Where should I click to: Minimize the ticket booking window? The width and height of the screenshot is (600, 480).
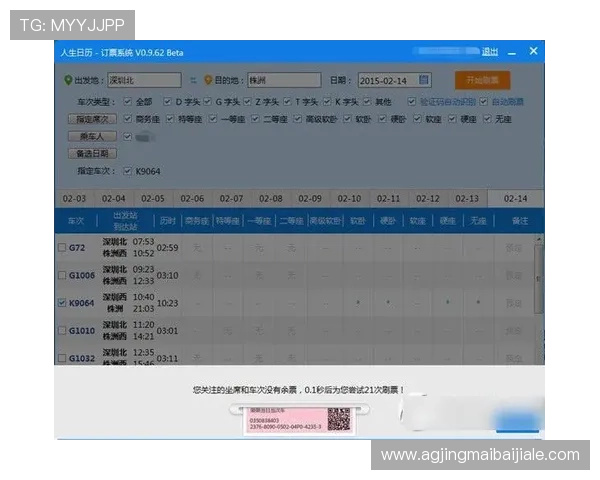coord(512,53)
